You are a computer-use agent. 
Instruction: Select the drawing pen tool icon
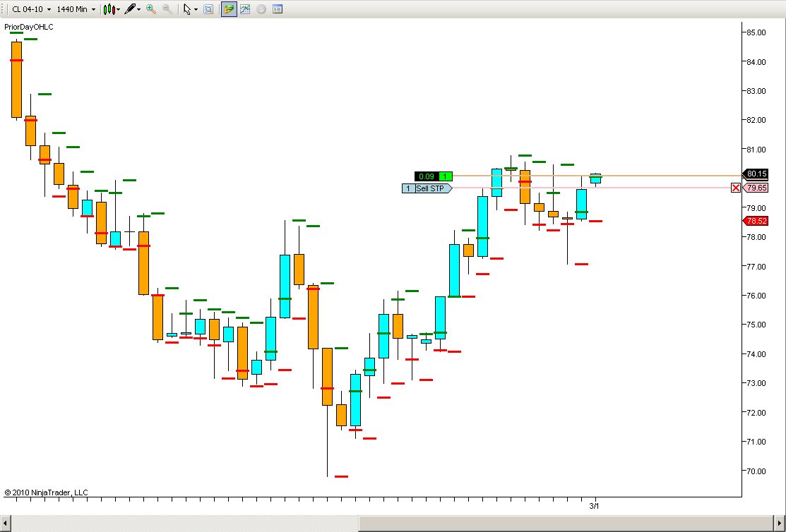(130, 9)
